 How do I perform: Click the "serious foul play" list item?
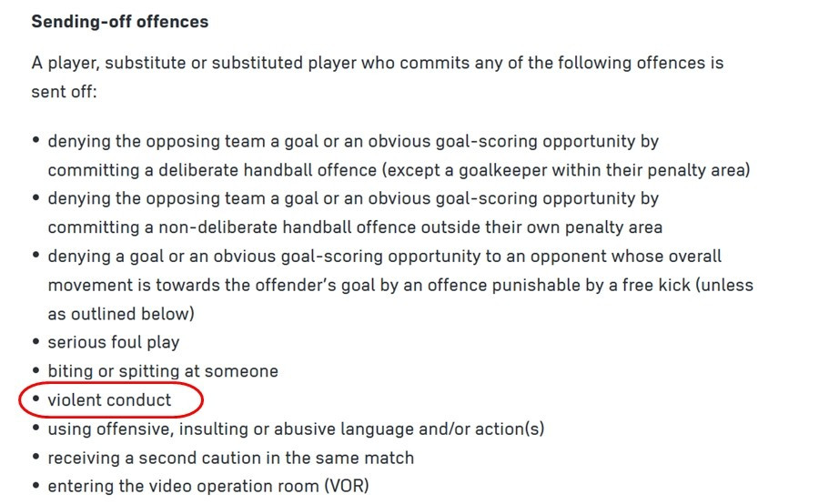[114, 343]
